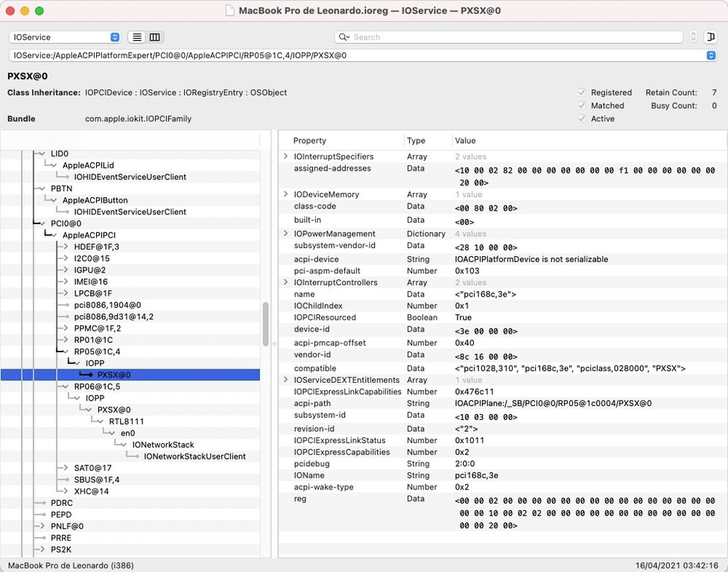Expand the XHC@14 node
The width and height of the screenshot is (728, 572).
[x=66, y=491]
